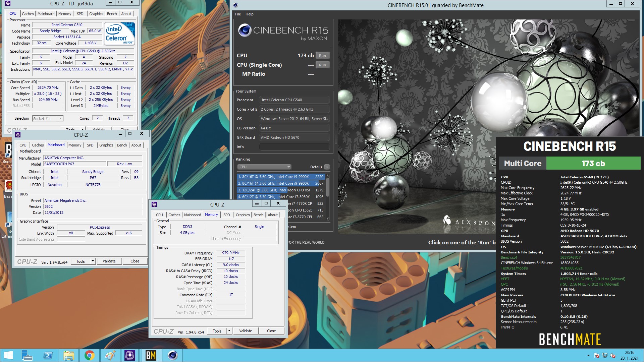Switch to Caches tab in top CPU-Z window
Screen dimensions: 644x362
point(28,14)
